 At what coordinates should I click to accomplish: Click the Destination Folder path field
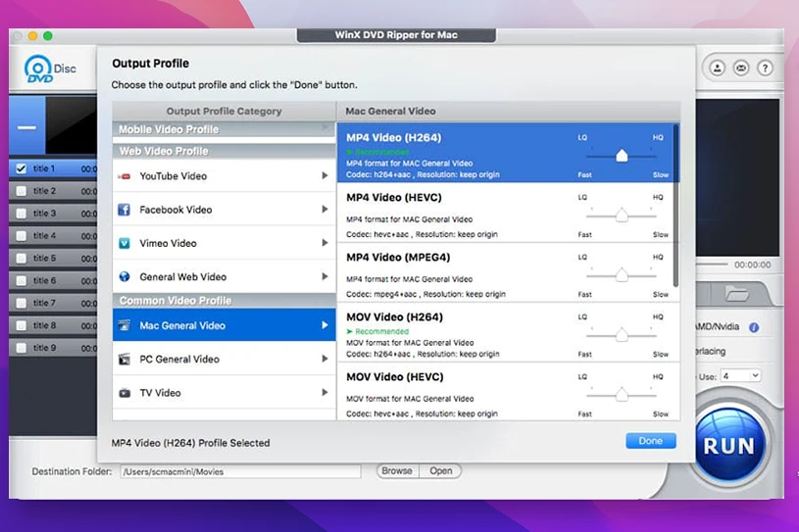[240, 471]
